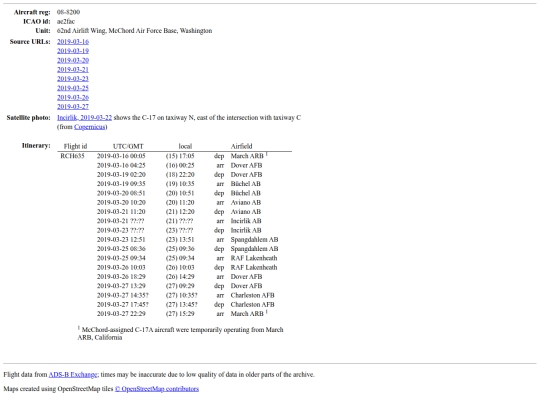Open the 2019-03-20 source URL link

click(x=73, y=60)
